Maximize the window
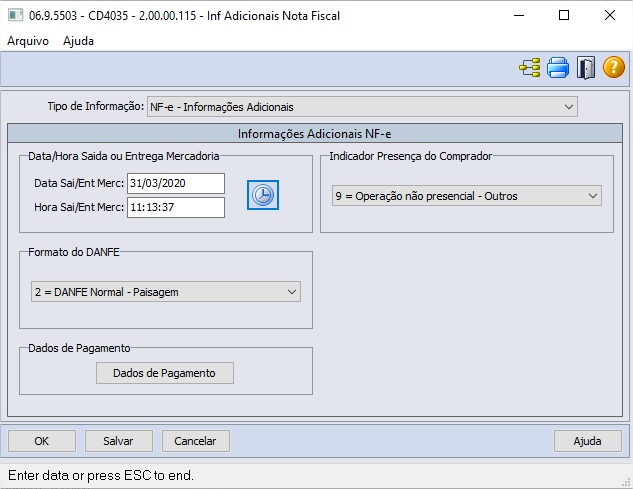The height and width of the screenshot is (489, 633). [564, 15]
